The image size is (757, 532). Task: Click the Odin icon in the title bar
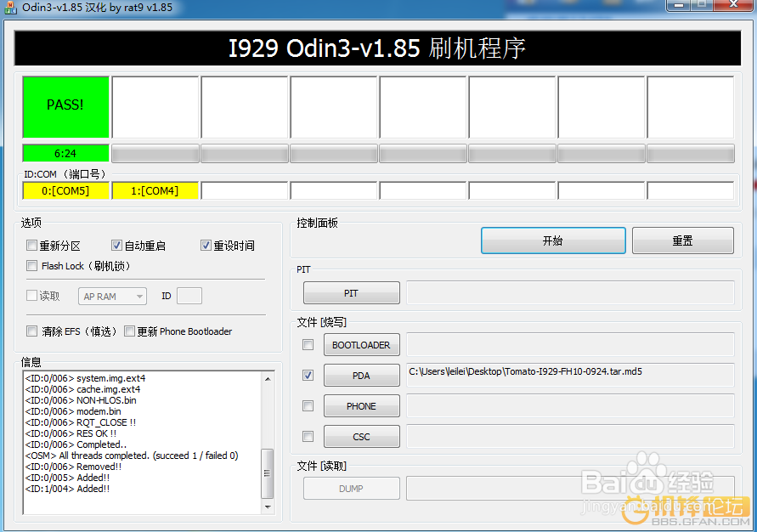[10, 7]
